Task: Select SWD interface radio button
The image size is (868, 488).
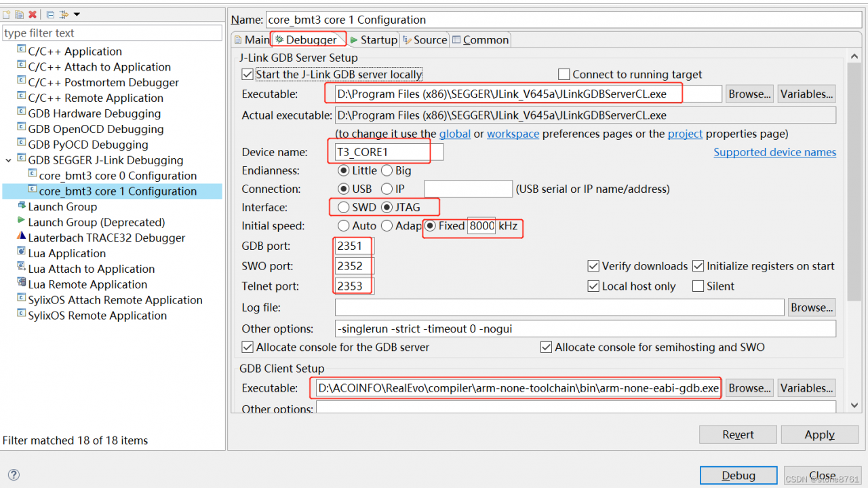Action: [344, 207]
